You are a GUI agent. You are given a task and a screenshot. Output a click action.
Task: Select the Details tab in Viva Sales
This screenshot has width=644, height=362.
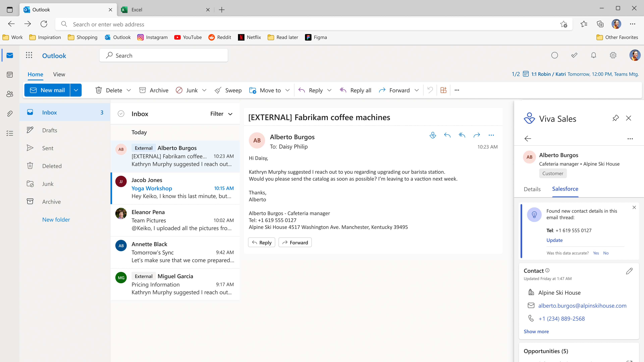pyautogui.click(x=532, y=189)
